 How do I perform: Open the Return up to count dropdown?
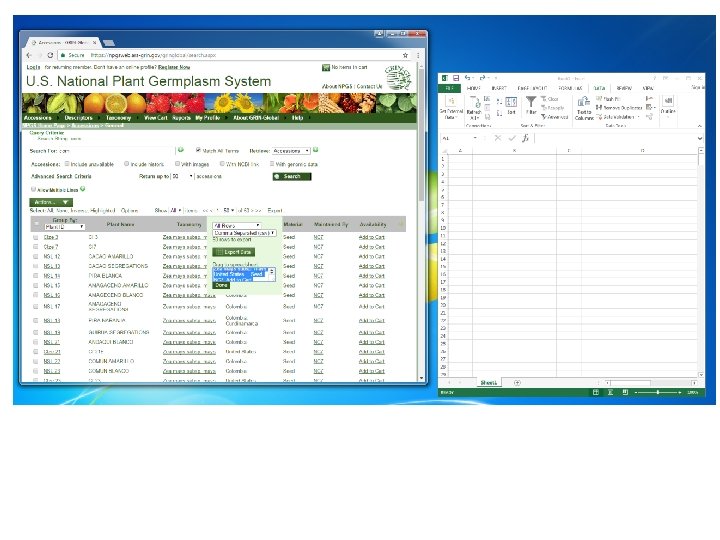[182, 176]
